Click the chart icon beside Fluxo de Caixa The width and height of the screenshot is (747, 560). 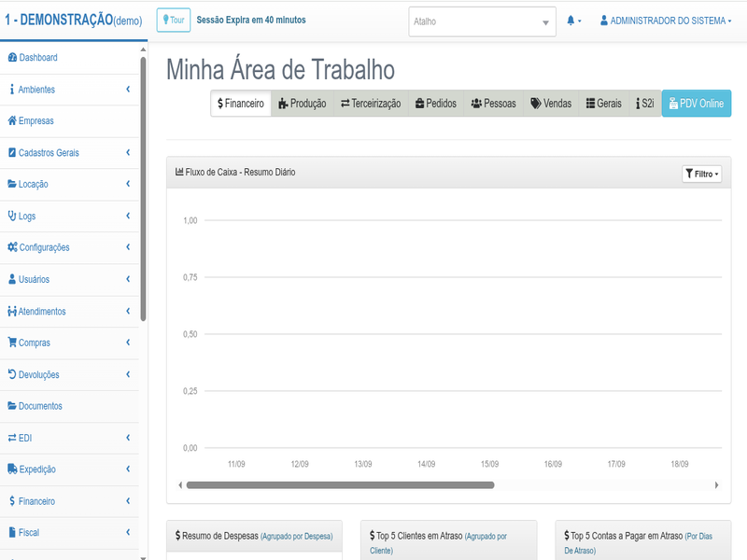click(x=179, y=172)
